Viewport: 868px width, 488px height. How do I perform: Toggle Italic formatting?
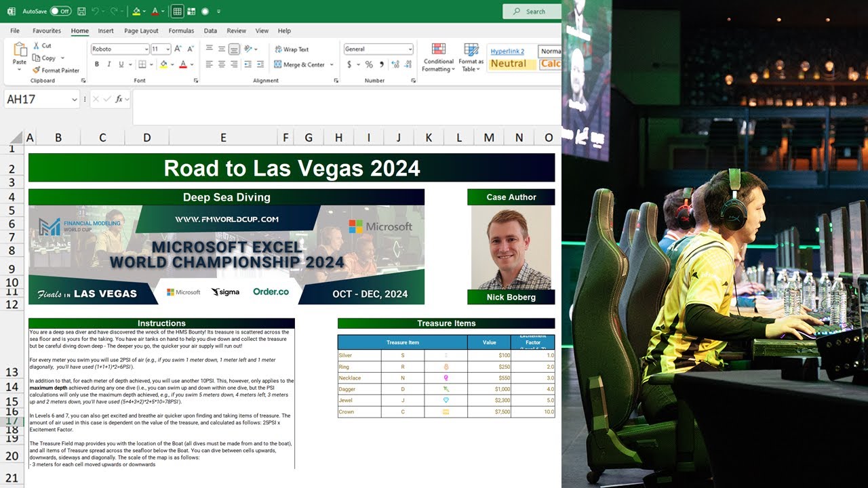(x=109, y=64)
